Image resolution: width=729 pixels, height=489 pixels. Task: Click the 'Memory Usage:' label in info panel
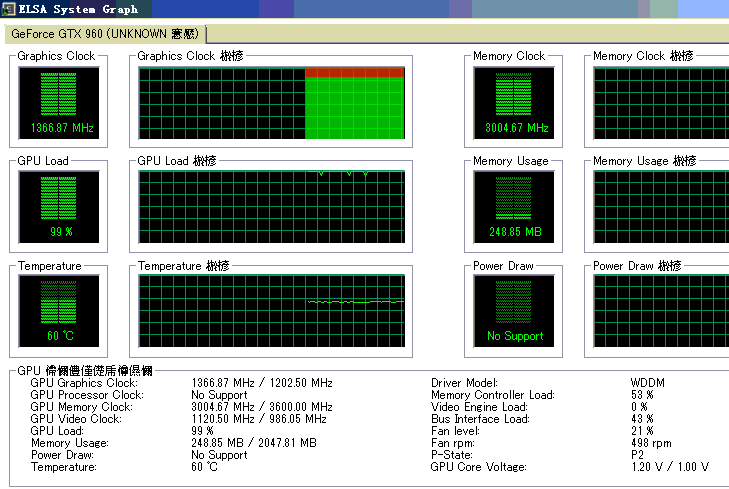coord(70,443)
